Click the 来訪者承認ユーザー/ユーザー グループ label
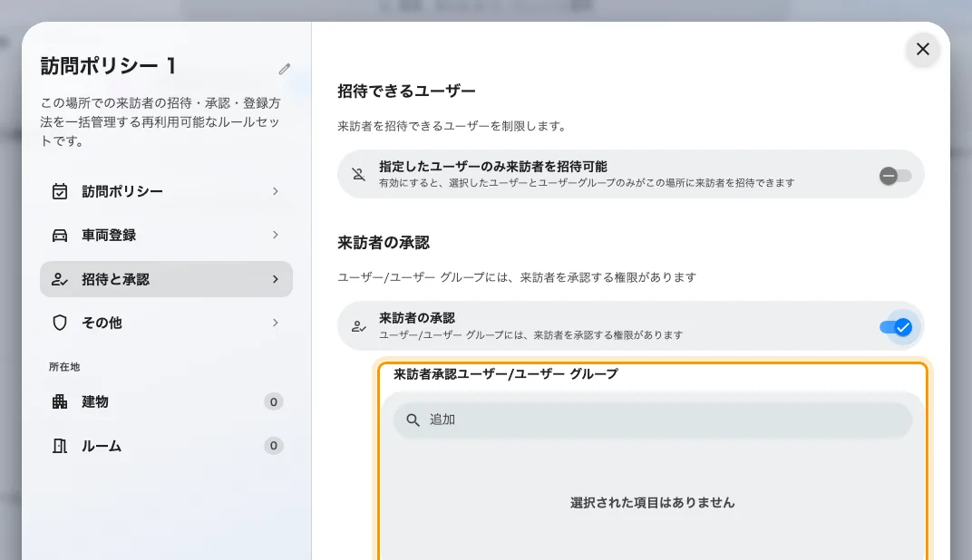Image resolution: width=972 pixels, height=560 pixels. pos(506,373)
